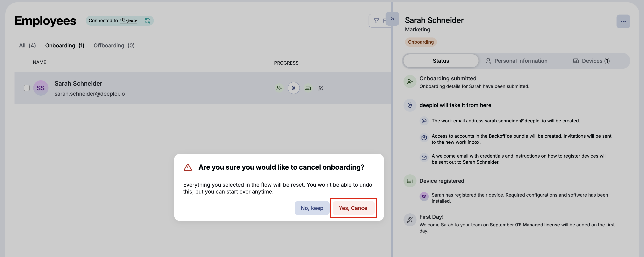This screenshot has height=257, width=644.
Task: Collapse the side panel with the double chevron
Action: (x=392, y=19)
